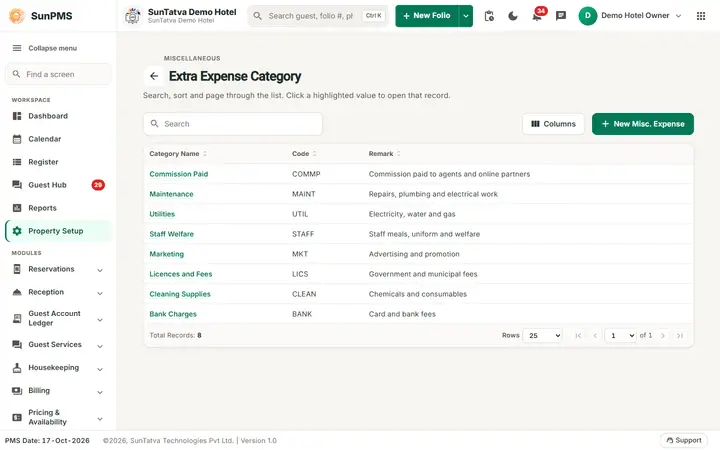Click the Reports sidebar icon

pos(17,208)
